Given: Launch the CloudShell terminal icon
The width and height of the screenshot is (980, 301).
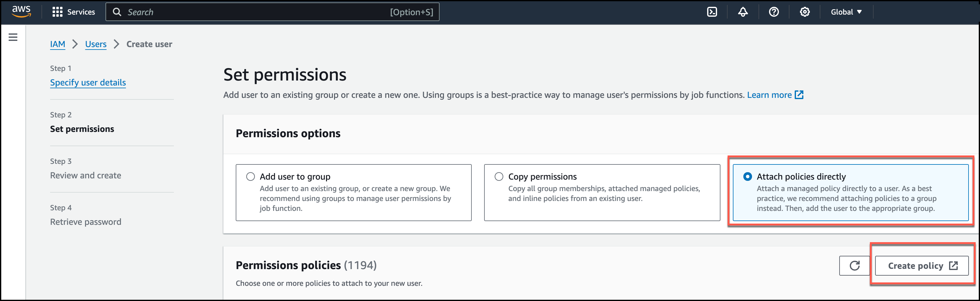Looking at the screenshot, I should [x=712, y=12].
